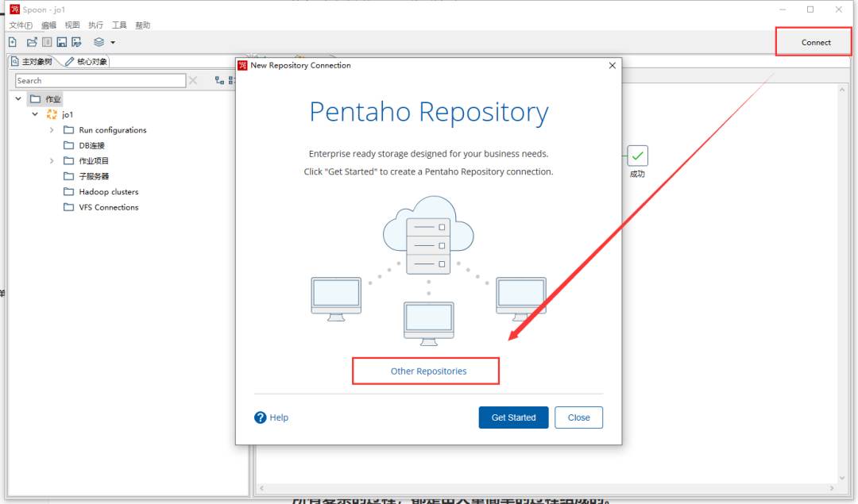The width and height of the screenshot is (858, 504).
Task: Click the canvas vertical scrollbar down arrow
Action: (842, 478)
